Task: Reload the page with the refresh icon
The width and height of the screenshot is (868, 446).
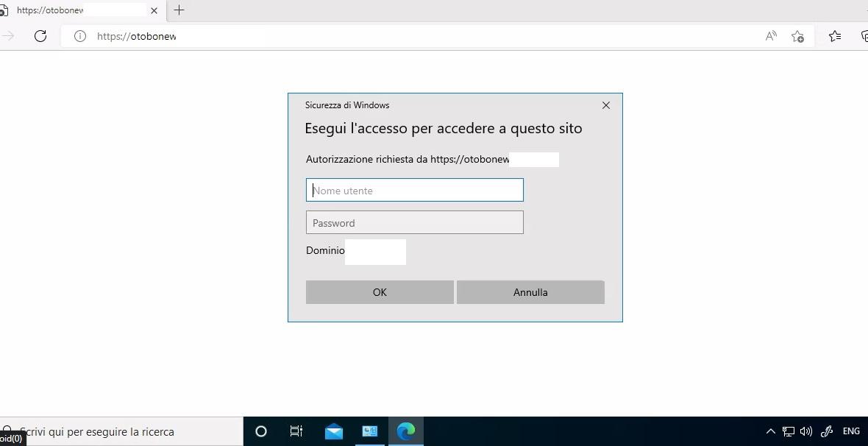Action: [x=40, y=36]
